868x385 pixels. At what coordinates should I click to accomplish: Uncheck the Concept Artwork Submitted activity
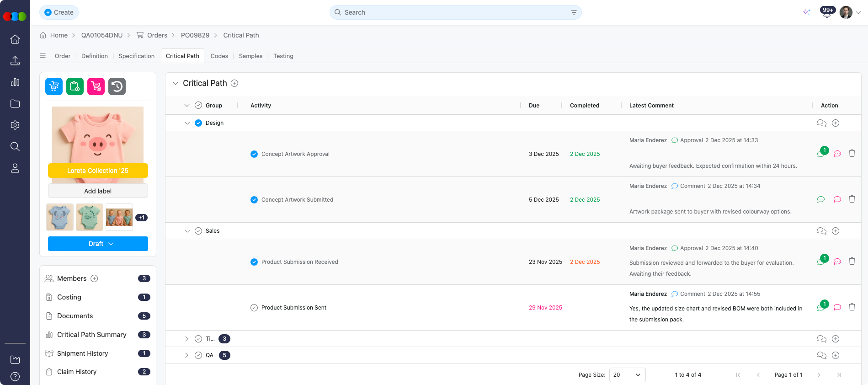click(254, 200)
